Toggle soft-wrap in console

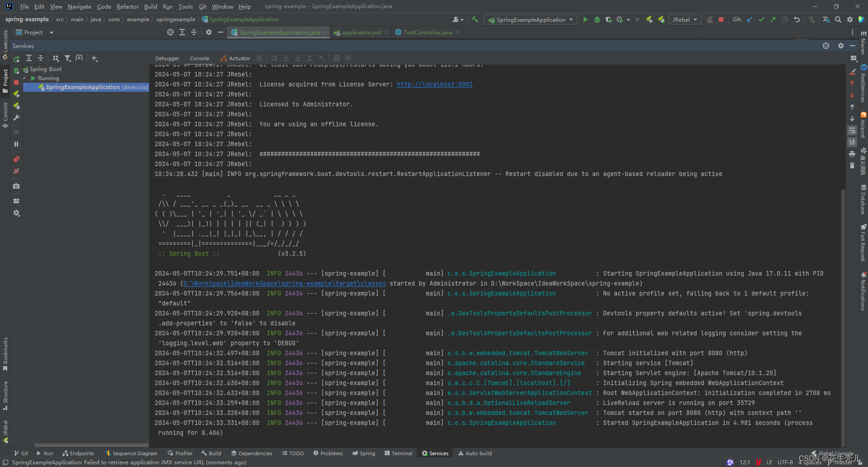pyautogui.click(x=852, y=130)
